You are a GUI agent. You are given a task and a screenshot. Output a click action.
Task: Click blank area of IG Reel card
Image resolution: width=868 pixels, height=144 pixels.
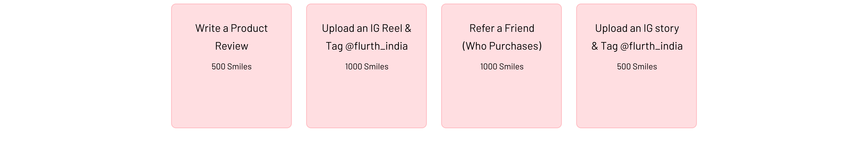(367, 101)
